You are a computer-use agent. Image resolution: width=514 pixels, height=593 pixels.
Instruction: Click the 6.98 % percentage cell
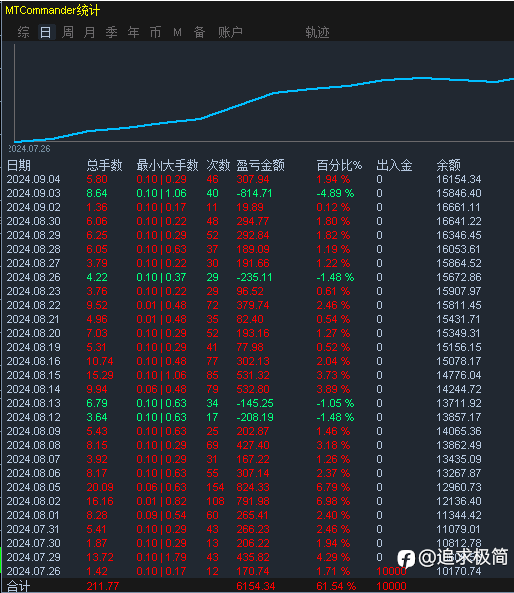(333, 501)
